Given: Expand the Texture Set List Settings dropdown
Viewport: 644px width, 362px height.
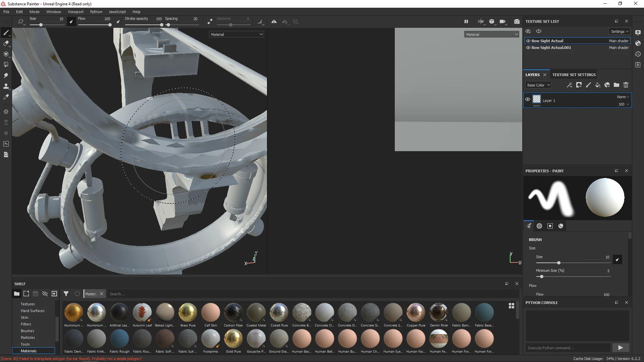Looking at the screenshot, I should [619, 32].
